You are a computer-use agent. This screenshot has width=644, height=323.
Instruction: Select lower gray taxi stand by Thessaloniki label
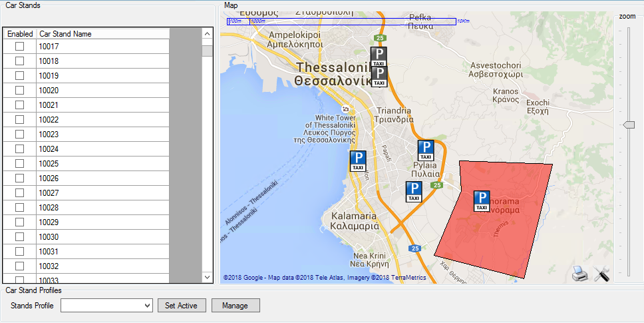point(379,77)
